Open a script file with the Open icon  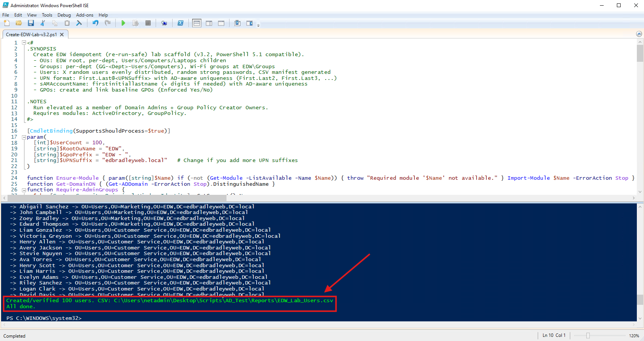pos(18,23)
